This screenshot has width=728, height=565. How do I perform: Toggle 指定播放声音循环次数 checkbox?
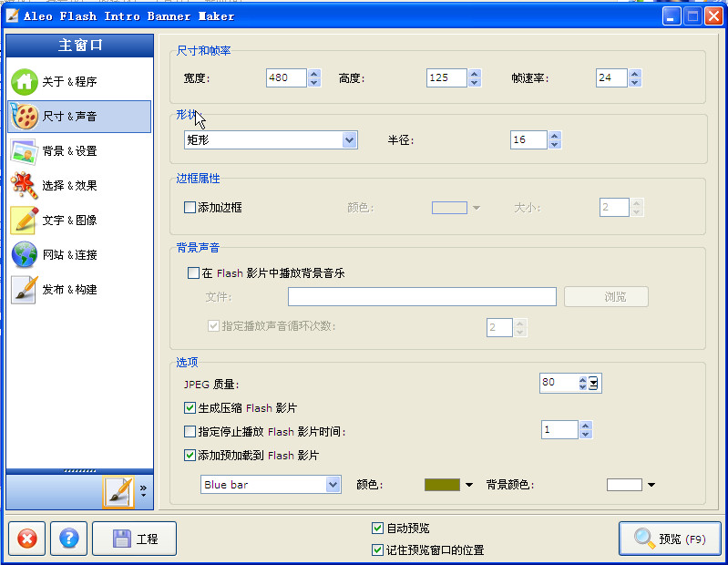point(213,326)
